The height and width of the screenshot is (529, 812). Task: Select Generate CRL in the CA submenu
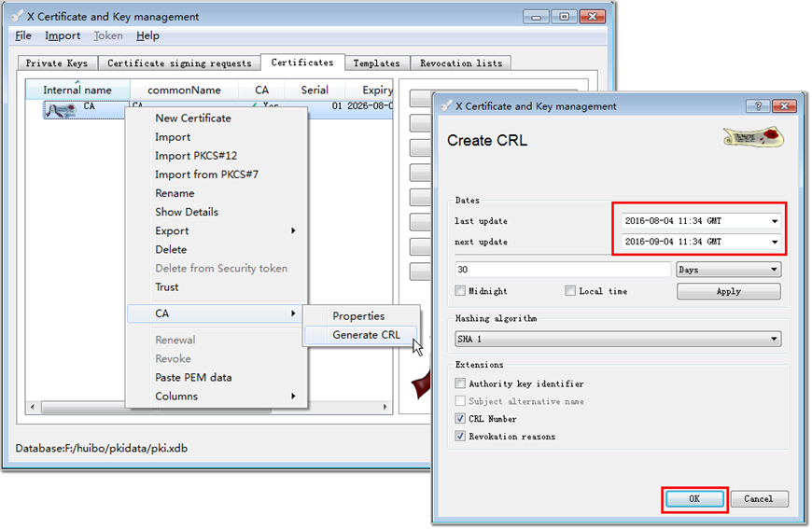pos(361,335)
